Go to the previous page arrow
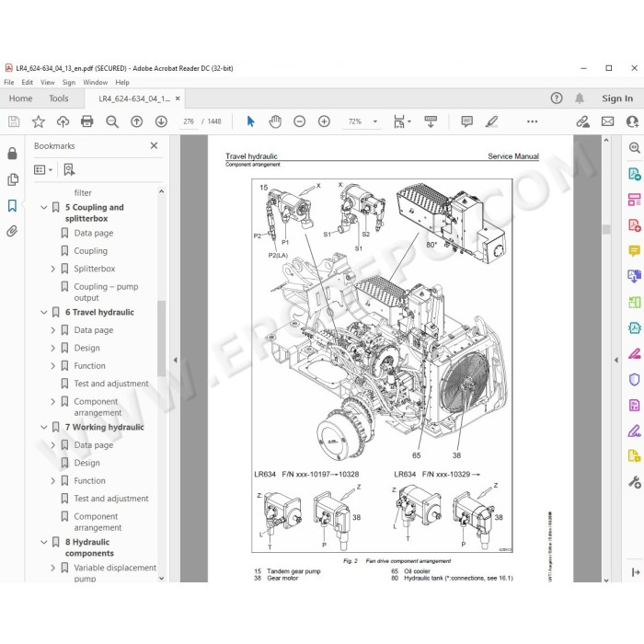The height and width of the screenshot is (644, 644). [137, 121]
